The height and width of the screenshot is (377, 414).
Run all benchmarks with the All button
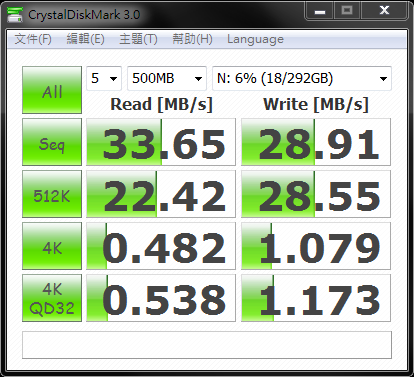click(52, 90)
